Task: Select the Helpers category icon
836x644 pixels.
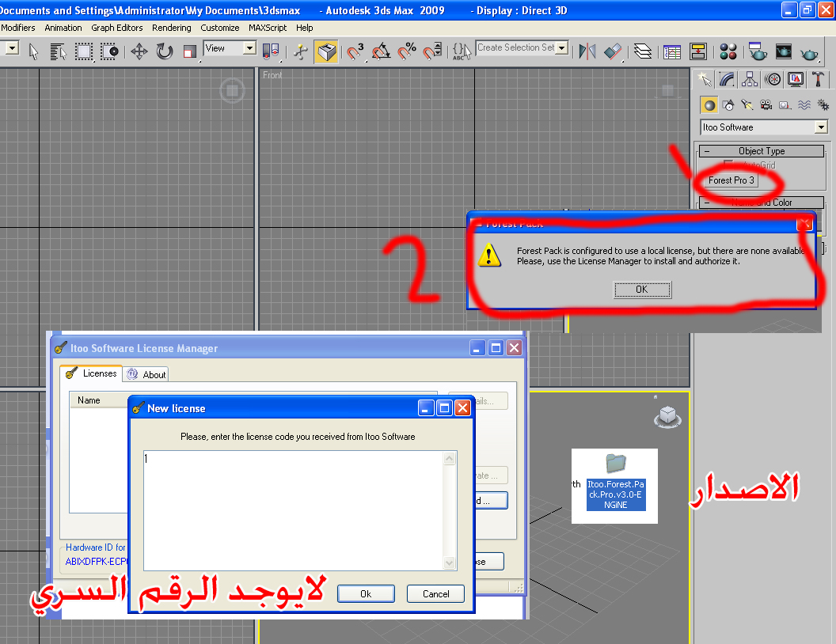Action: coord(785,105)
